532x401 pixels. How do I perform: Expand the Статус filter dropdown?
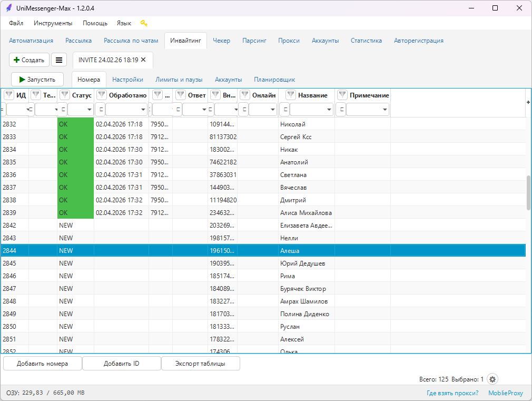click(x=89, y=109)
